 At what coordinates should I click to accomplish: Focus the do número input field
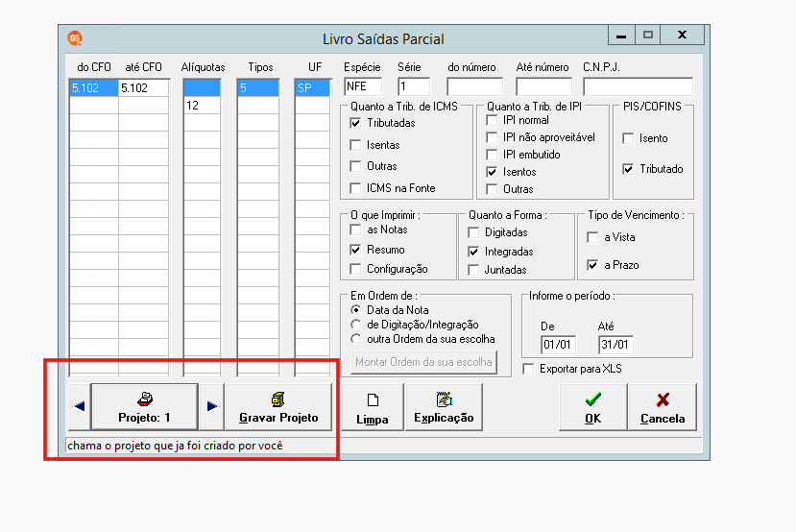[x=474, y=86]
